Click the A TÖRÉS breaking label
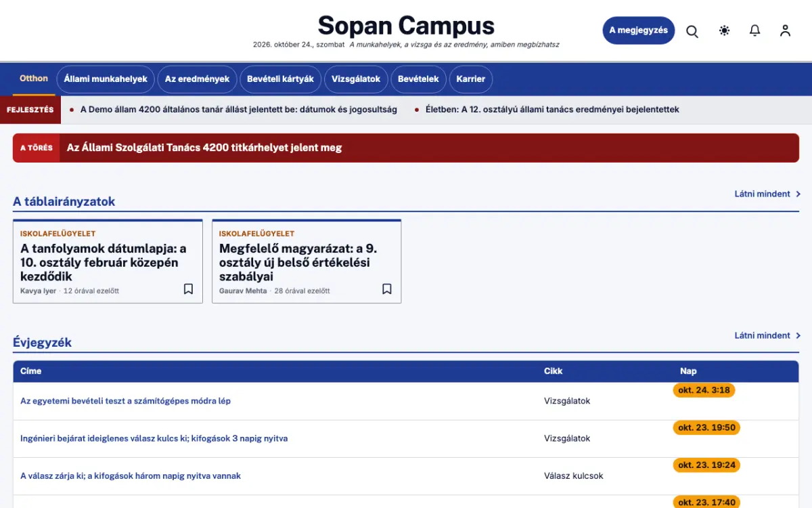Image resolution: width=812 pixels, height=508 pixels. [x=37, y=148]
